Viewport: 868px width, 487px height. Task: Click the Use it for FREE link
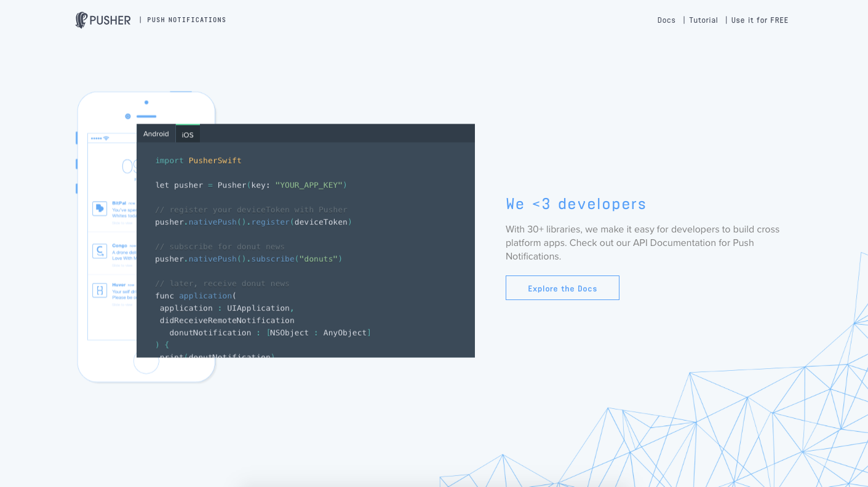760,20
